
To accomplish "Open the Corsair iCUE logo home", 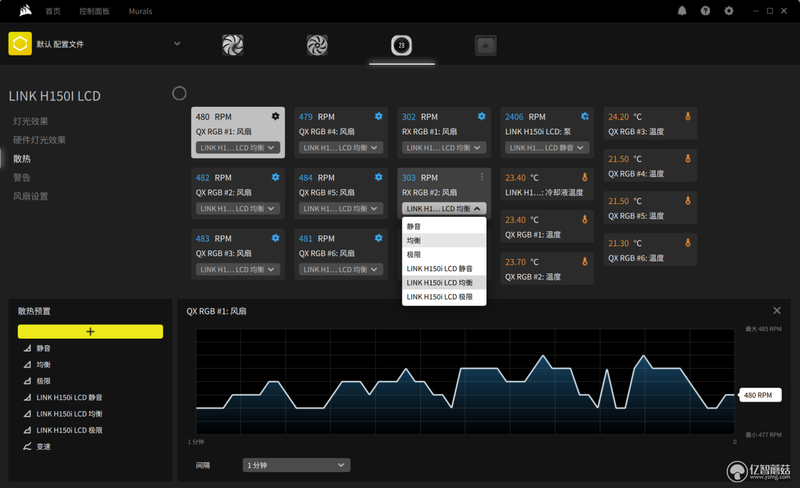I will point(25,11).
